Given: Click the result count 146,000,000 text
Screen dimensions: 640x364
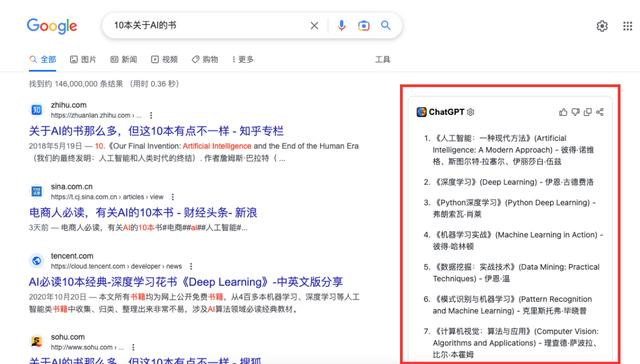Looking at the screenshot, I should (104, 84).
